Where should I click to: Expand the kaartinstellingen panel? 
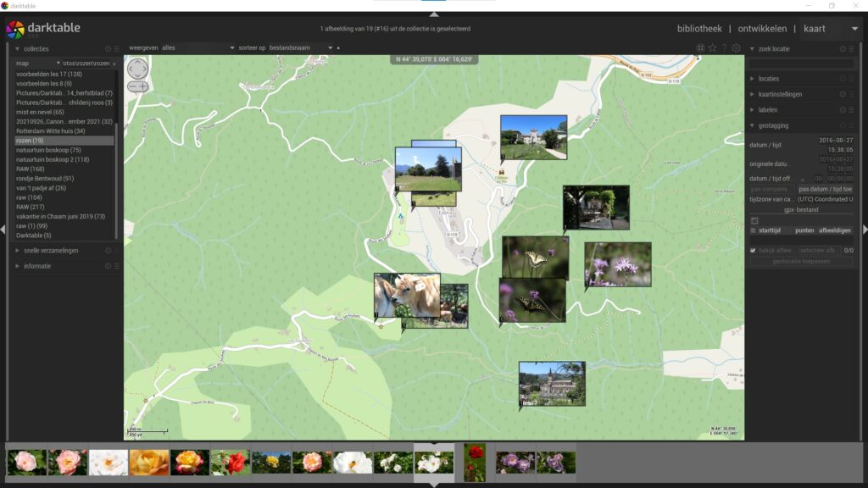[780, 94]
